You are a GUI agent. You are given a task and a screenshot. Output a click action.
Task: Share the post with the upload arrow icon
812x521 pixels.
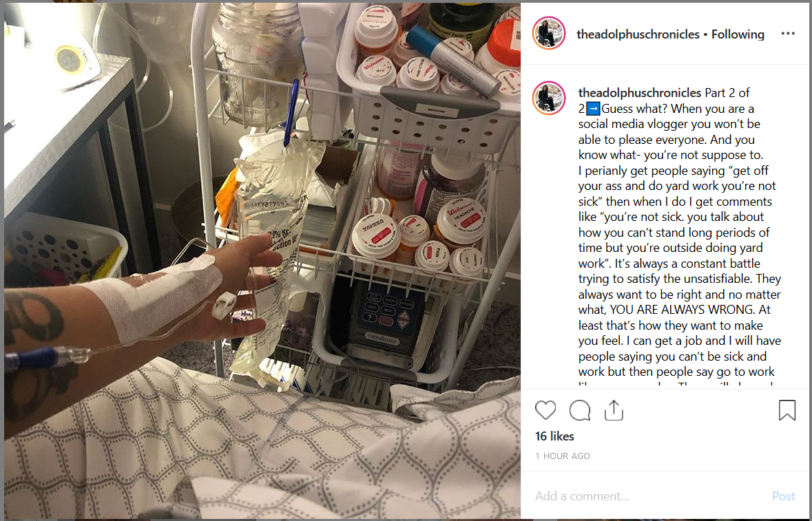614,410
